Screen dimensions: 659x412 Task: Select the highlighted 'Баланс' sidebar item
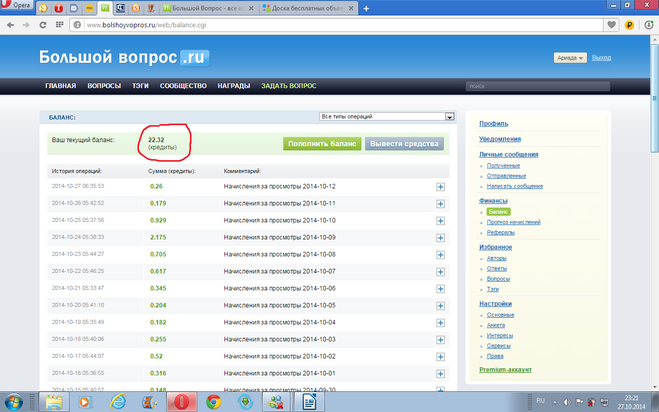click(x=498, y=212)
